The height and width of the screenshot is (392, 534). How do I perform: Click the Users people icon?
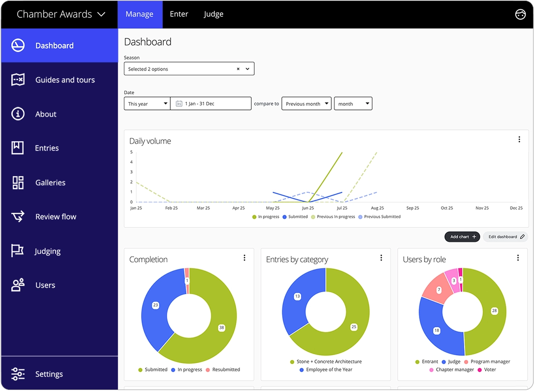pos(18,285)
